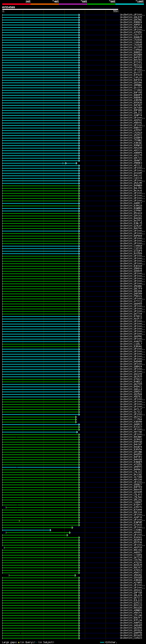Viewport: 146px width, 644px height.
Task: Open hit UniRef100_Q9C5N2
Action: tap(131, 20)
